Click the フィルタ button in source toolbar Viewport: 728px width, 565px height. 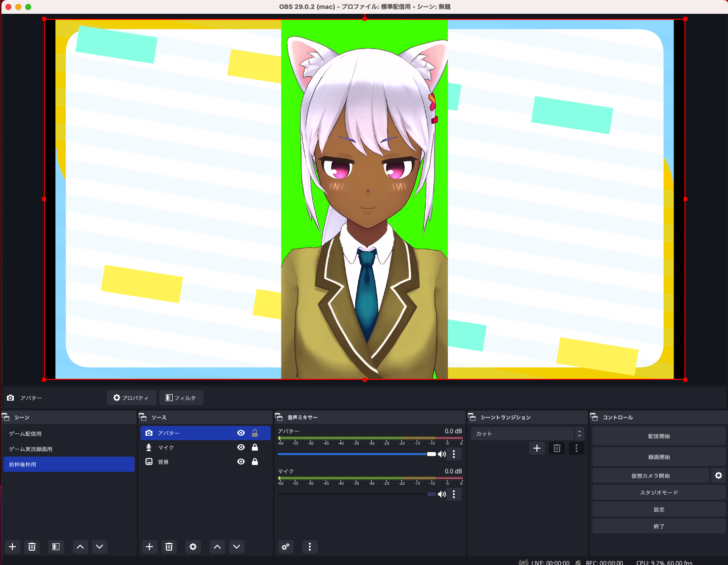pyautogui.click(x=181, y=398)
